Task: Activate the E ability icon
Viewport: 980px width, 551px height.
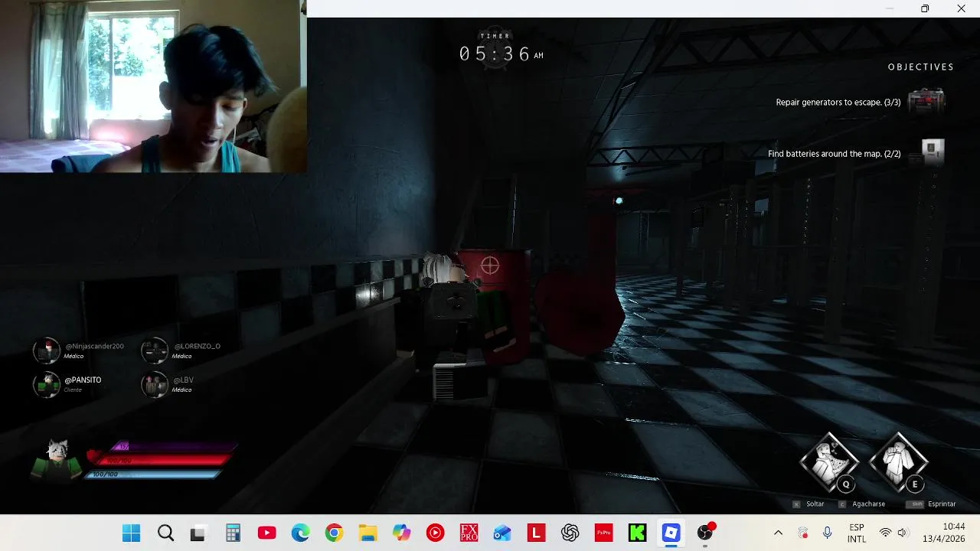Action: coord(899,462)
